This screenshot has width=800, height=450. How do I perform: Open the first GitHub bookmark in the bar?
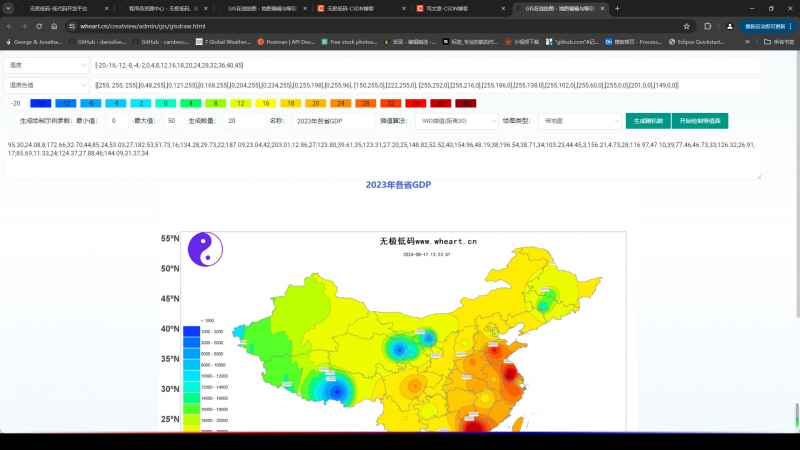click(x=100, y=42)
